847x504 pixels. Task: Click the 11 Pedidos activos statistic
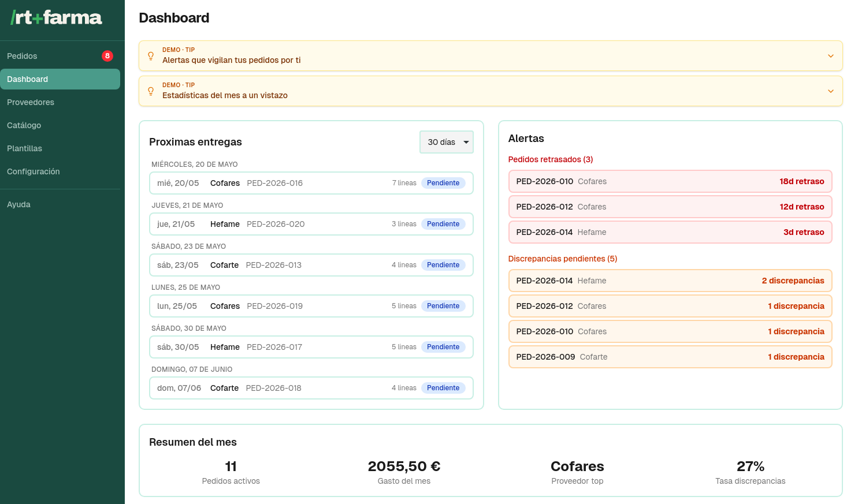point(231,472)
